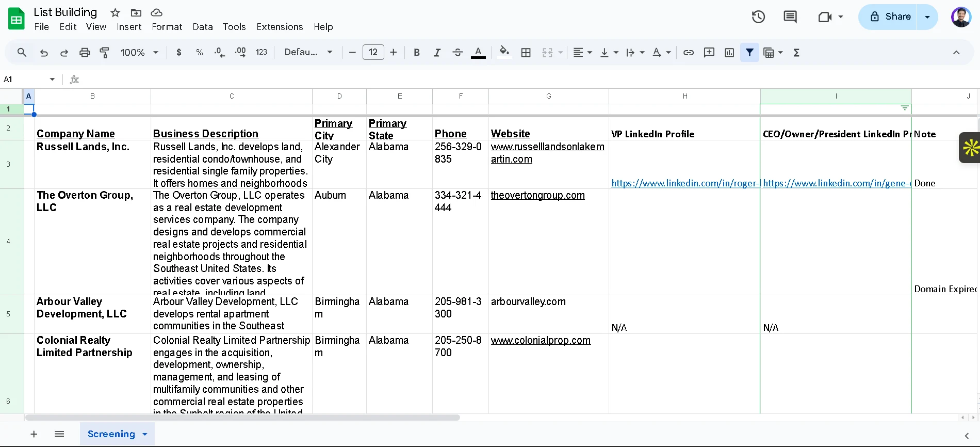Open the File menu

(42, 27)
